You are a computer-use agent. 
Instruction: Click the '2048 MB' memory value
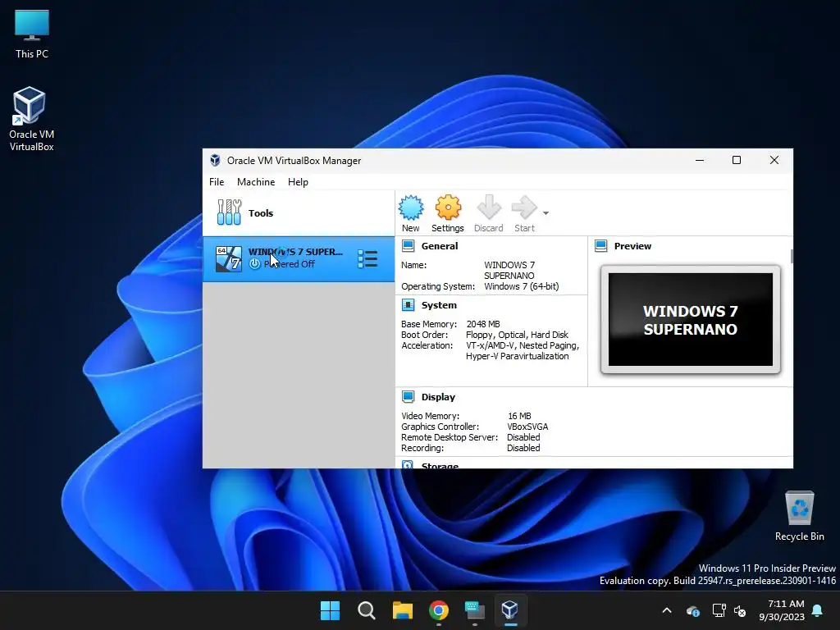click(483, 324)
